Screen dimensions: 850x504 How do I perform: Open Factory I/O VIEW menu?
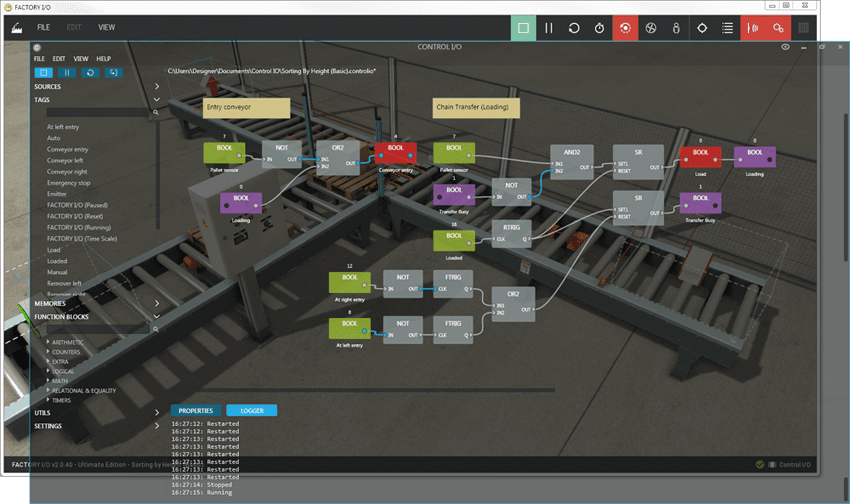tap(106, 27)
